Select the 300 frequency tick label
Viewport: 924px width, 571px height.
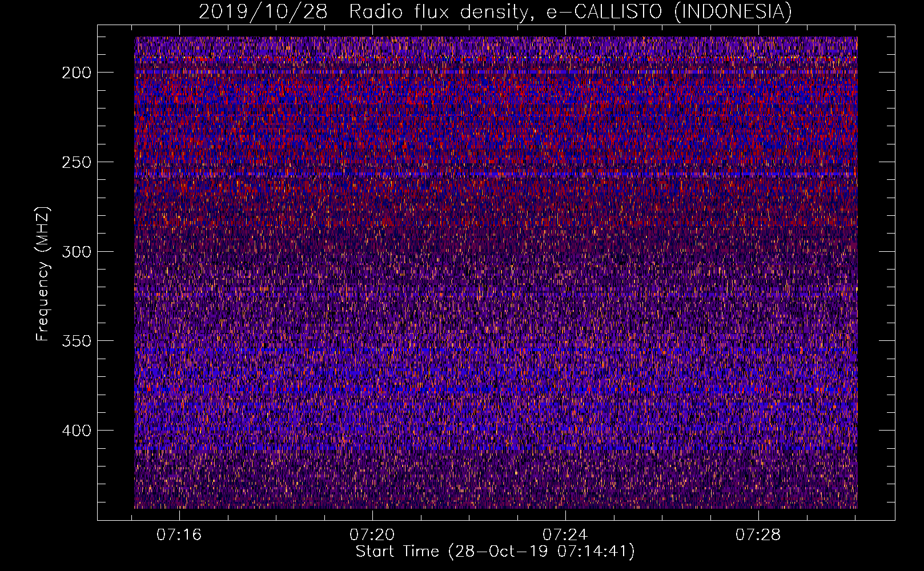[x=77, y=252]
